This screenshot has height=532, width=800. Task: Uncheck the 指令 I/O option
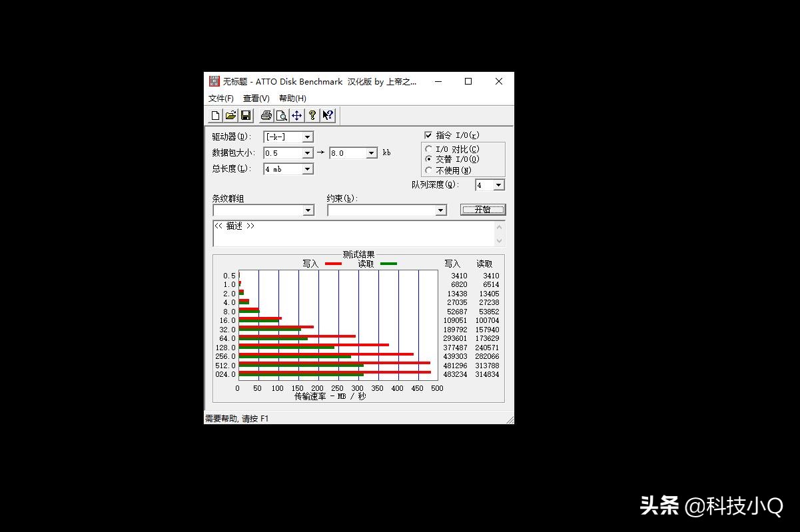click(427, 135)
